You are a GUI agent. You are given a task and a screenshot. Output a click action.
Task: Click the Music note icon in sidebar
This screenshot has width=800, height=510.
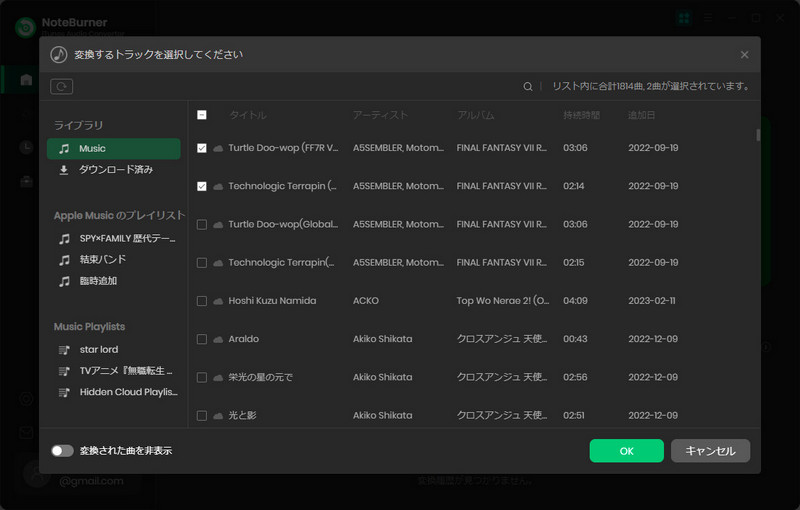64,148
